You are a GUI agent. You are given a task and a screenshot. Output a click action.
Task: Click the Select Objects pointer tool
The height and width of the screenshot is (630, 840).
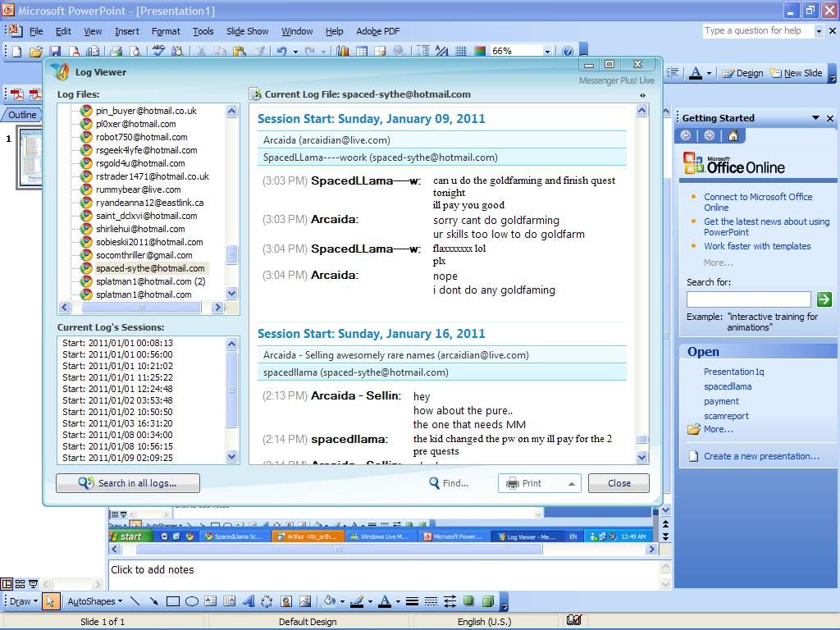(50, 601)
